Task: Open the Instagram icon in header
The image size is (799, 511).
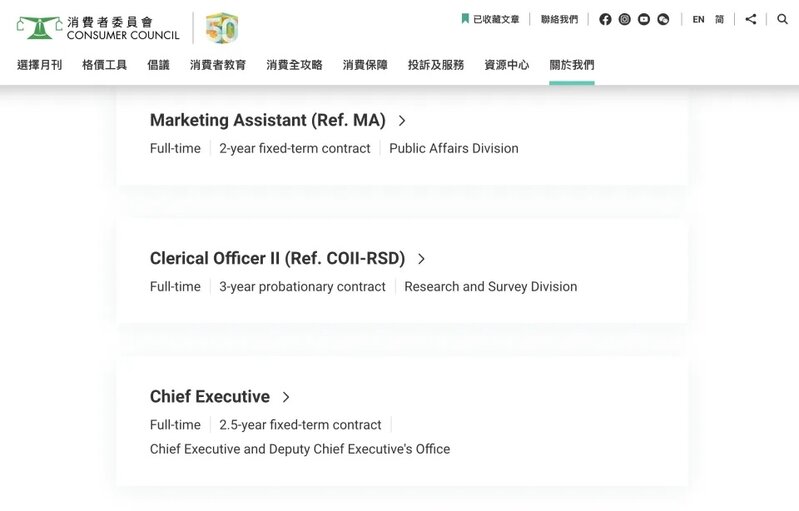Action: point(624,19)
